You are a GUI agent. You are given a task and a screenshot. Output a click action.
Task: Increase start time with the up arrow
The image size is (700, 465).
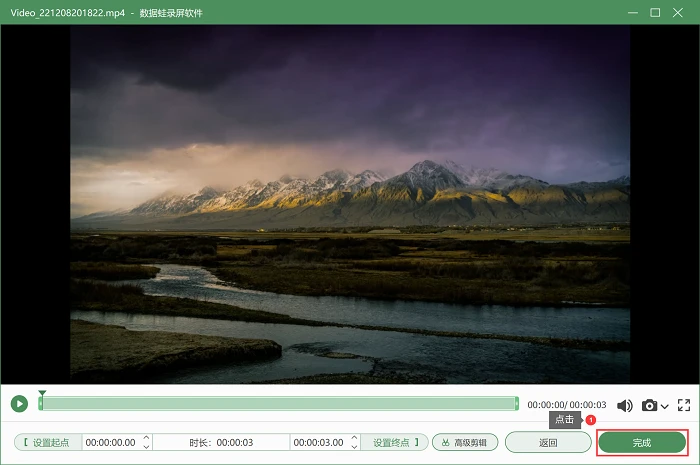coord(146,438)
